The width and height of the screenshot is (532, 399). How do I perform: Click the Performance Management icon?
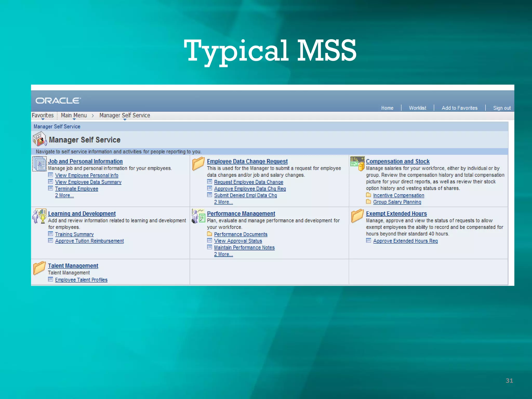click(x=198, y=216)
